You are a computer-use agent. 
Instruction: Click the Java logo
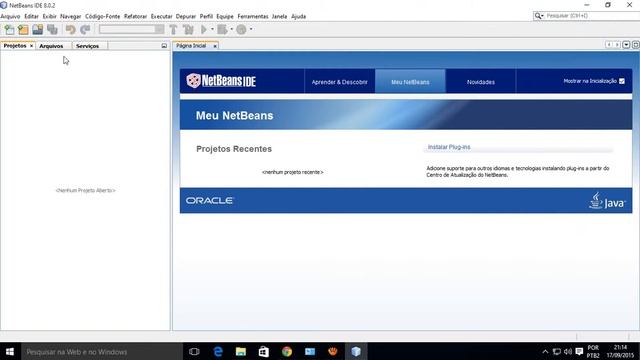click(x=607, y=200)
